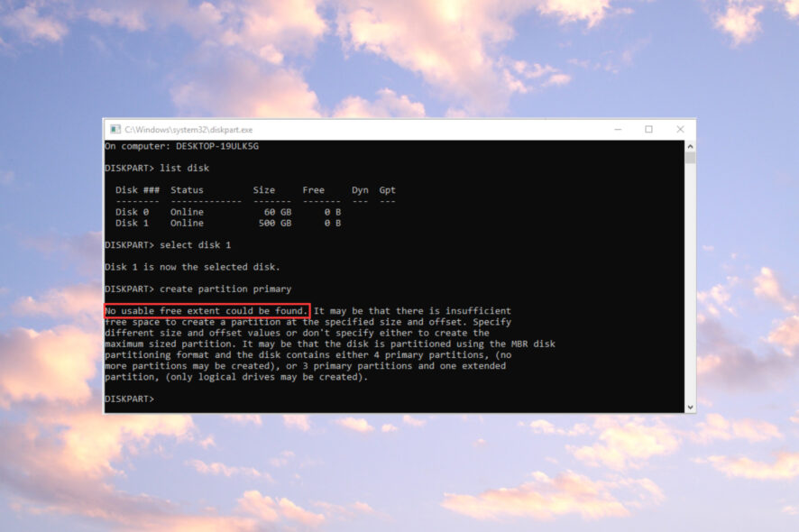The height and width of the screenshot is (532, 799).
Task: Click 'No usable free extent could be found.'
Action: tap(207, 311)
